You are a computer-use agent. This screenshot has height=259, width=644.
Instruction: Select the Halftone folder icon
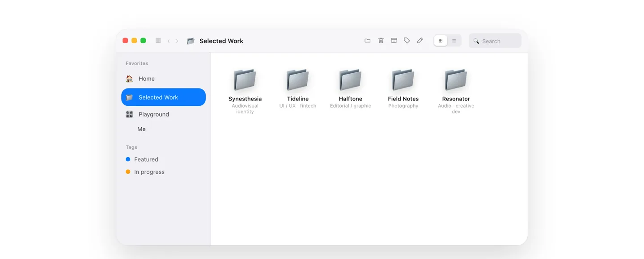[351, 80]
